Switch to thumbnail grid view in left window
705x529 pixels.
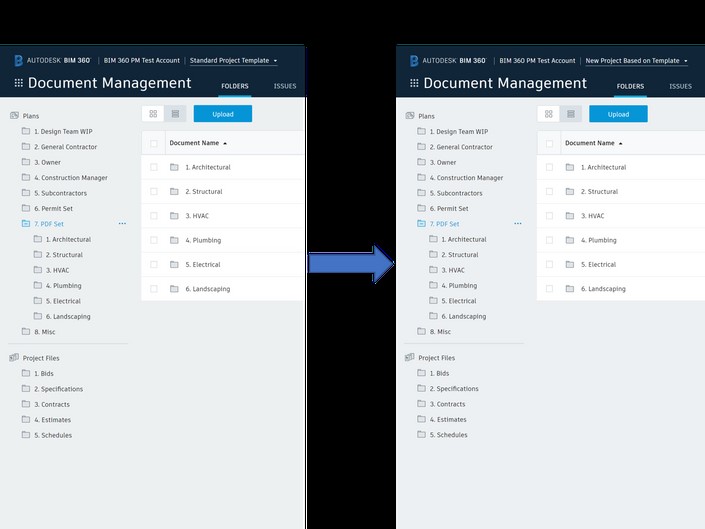coord(153,114)
